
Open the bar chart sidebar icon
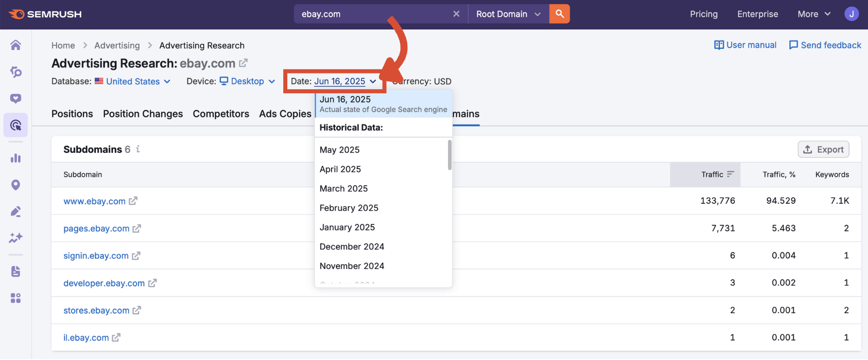pyautogui.click(x=16, y=158)
